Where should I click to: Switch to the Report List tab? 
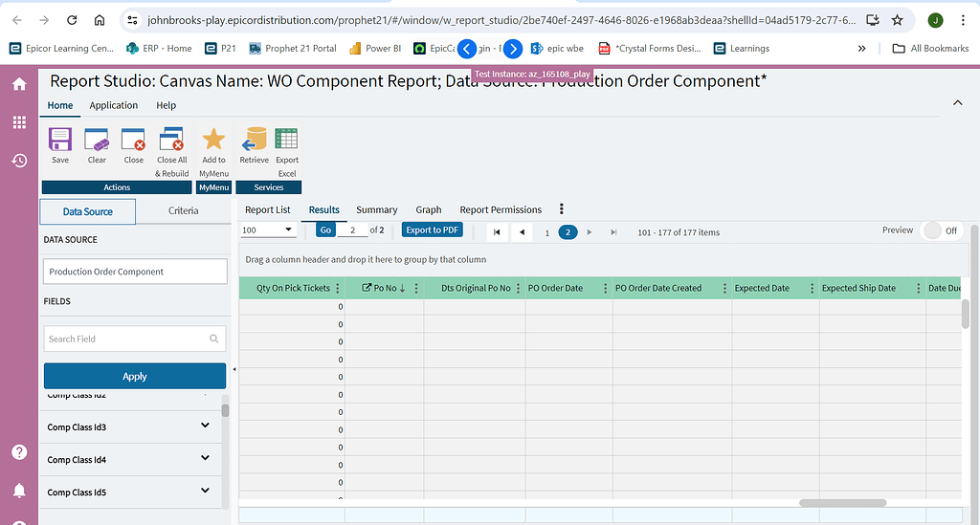click(268, 209)
